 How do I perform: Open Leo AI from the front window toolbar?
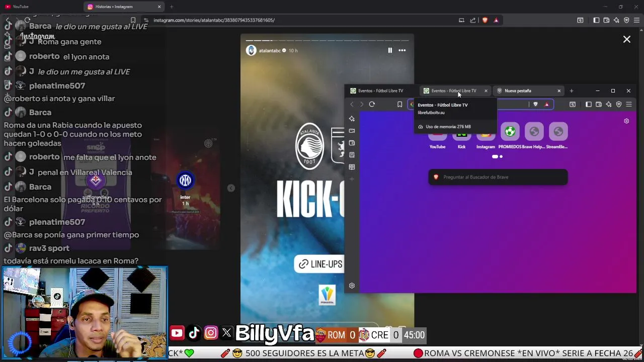tap(609, 105)
